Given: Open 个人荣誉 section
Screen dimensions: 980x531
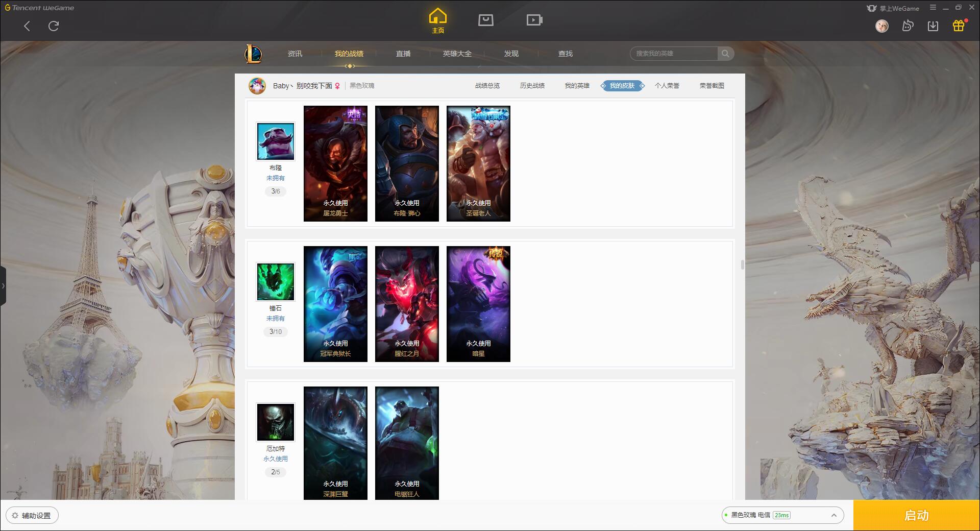Looking at the screenshot, I should (667, 86).
